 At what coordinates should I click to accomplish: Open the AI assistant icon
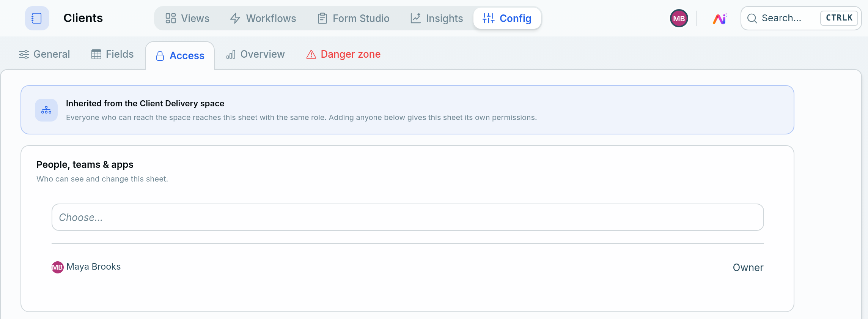coord(719,18)
